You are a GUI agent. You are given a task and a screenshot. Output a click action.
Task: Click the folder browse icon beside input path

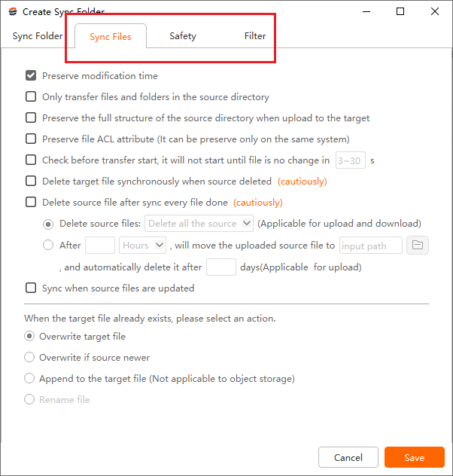(x=418, y=246)
